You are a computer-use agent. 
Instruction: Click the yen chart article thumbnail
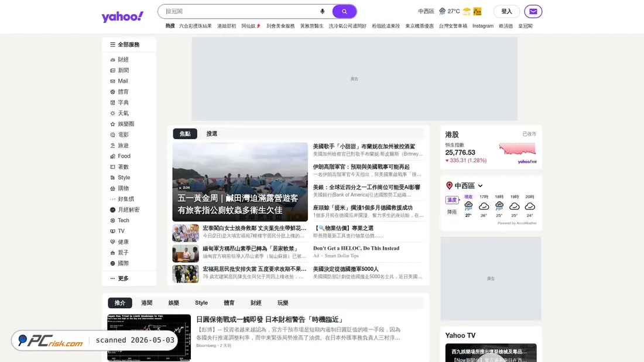tap(149, 337)
